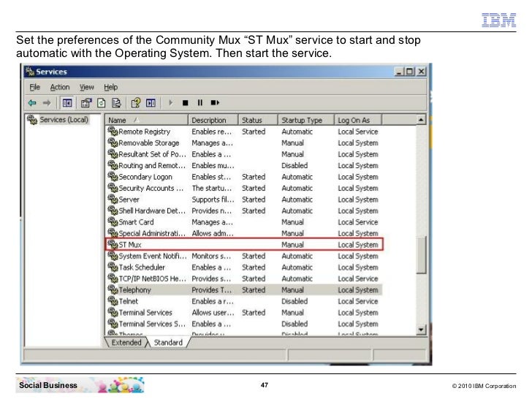The width and height of the screenshot is (532, 399).
Task: Click the Refresh toolbar icon
Action: coord(102,102)
